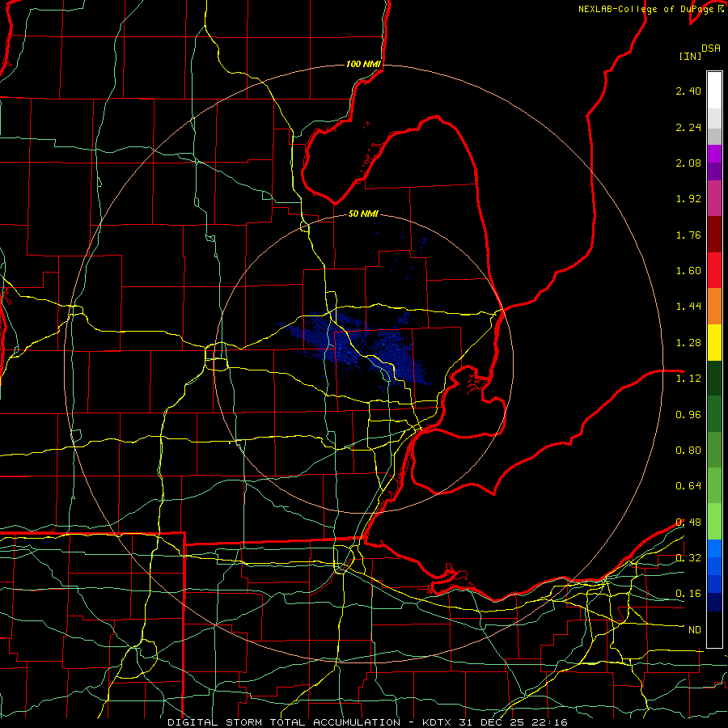Click the [IN] units label
This screenshot has height=728, width=728.
690,56
